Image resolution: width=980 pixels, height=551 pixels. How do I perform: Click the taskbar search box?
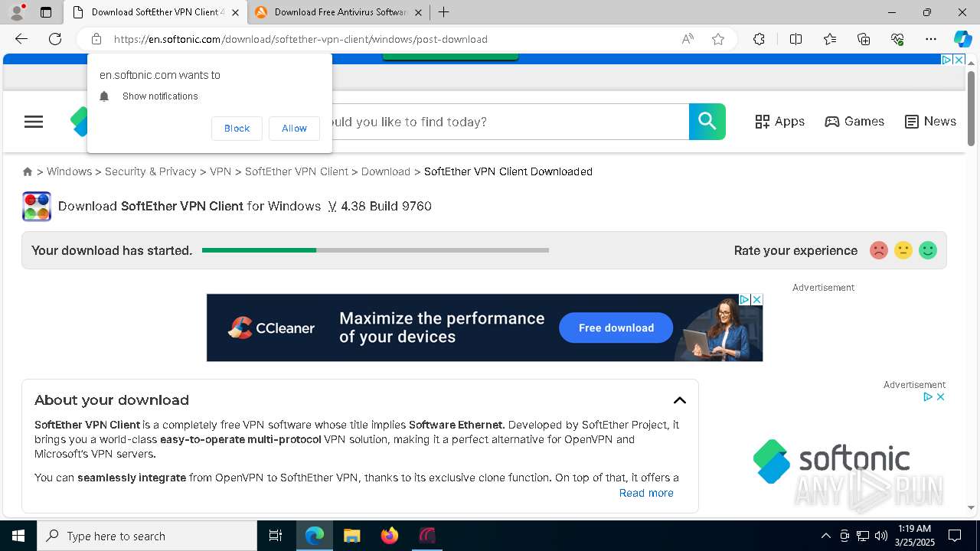(147, 536)
